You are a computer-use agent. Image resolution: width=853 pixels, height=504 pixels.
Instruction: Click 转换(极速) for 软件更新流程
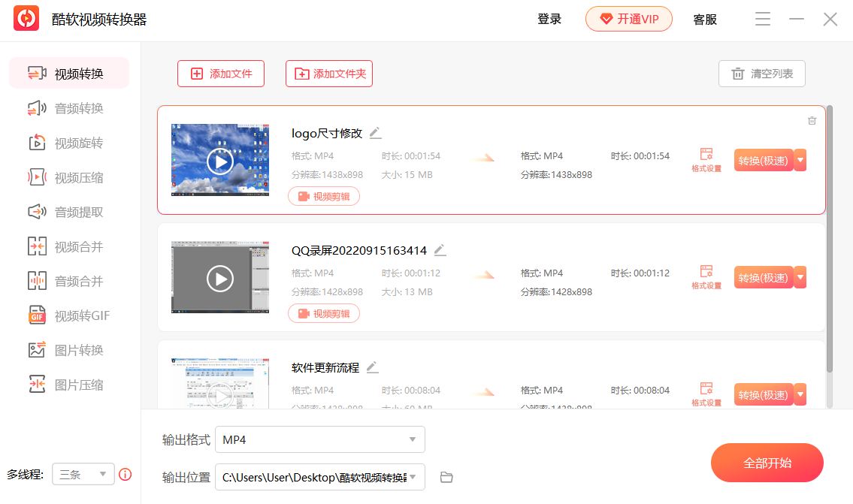click(x=764, y=395)
